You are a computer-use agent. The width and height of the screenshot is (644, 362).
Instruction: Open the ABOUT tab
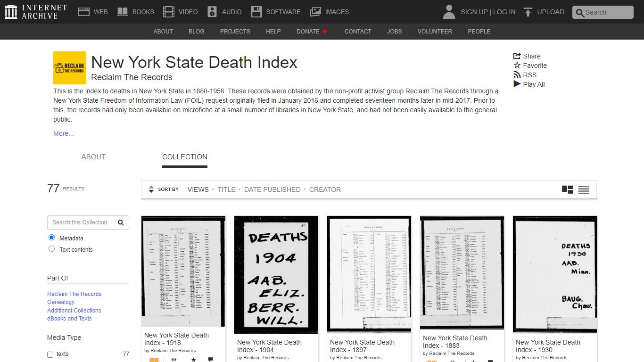(x=93, y=157)
